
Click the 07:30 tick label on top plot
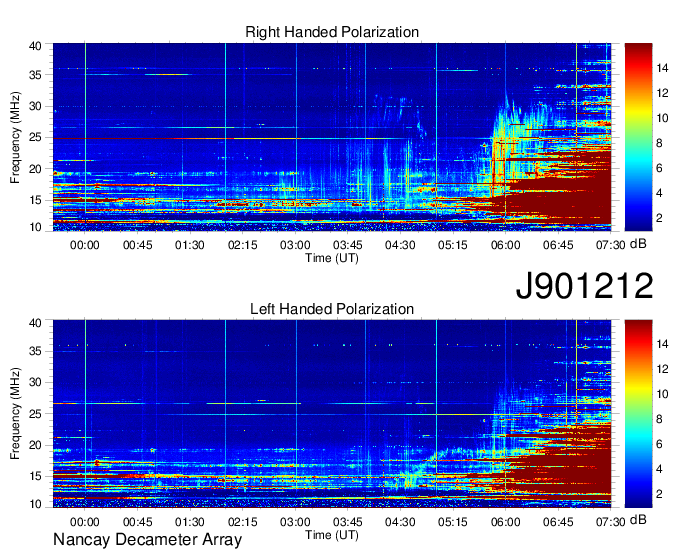pos(610,245)
